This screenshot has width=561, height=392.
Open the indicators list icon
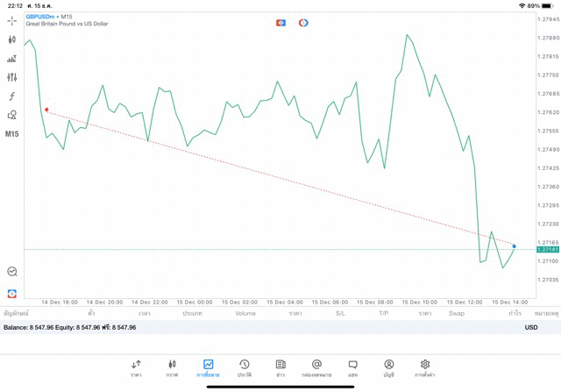[x=12, y=59]
